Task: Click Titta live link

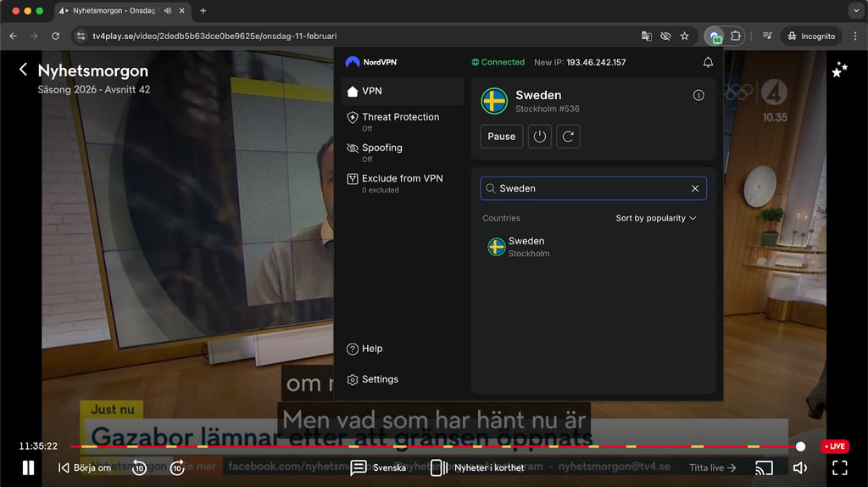Action: point(712,468)
